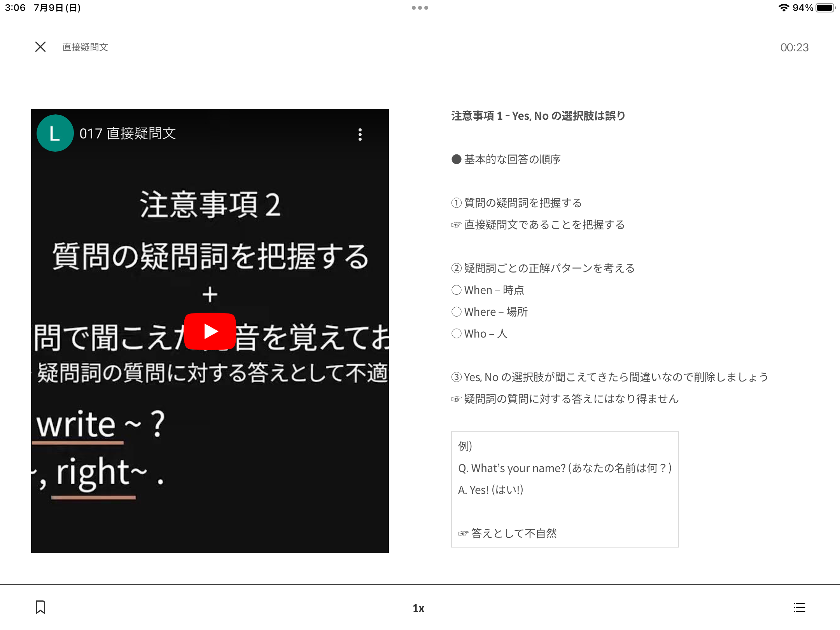This screenshot has height=630, width=840.
Task: Tap the line '質問の疑問詞を把握する' in notes
Action: pyautogui.click(x=523, y=203)
